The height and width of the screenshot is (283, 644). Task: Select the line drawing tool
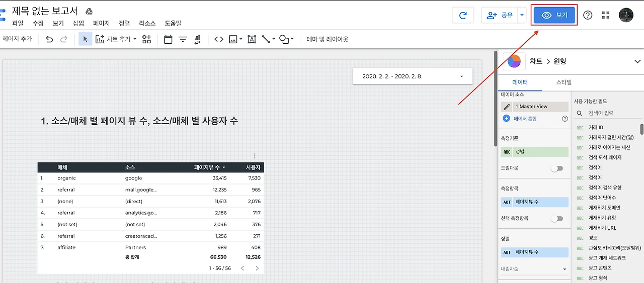266,39
